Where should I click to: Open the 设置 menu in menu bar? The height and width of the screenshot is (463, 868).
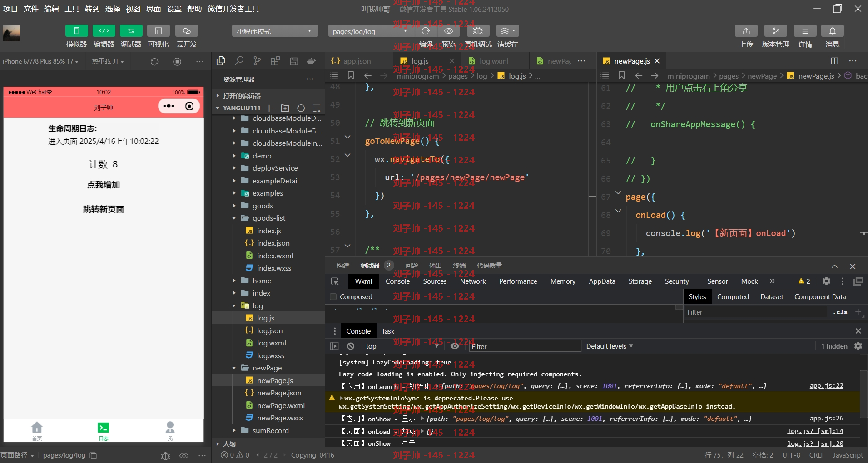coord(174,9)
